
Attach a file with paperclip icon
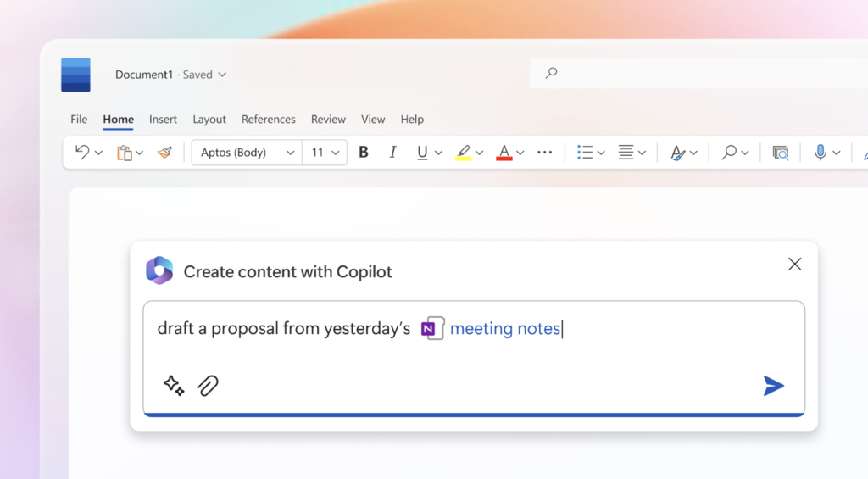click(208, 386)
